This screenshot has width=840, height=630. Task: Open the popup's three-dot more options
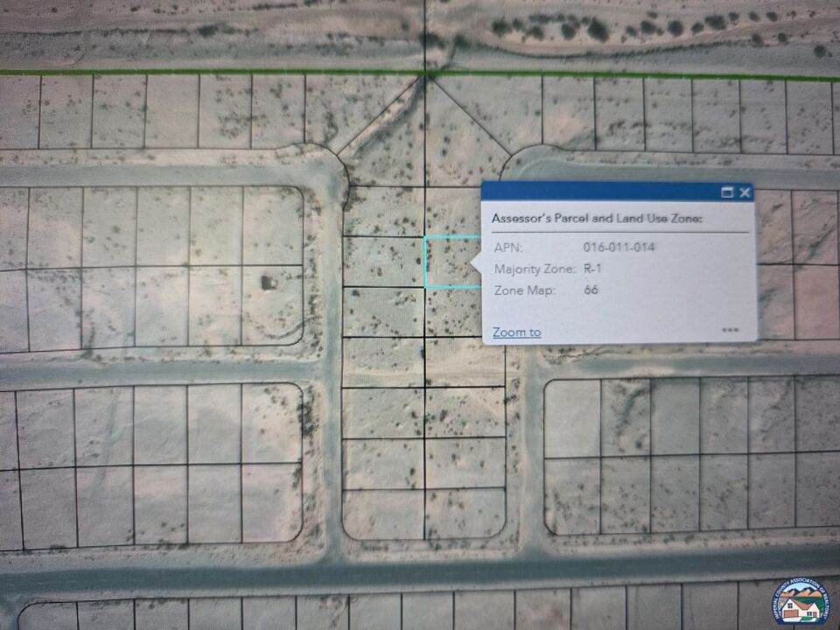click(x=731, y=331)
